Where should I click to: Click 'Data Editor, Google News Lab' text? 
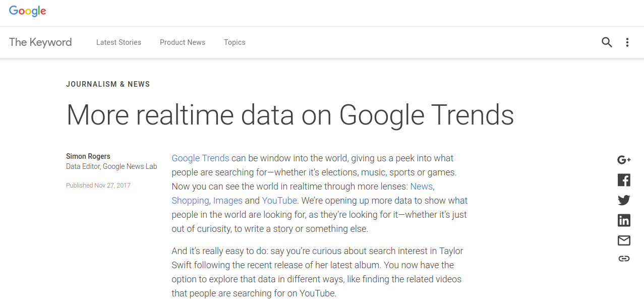coord(111,166)
